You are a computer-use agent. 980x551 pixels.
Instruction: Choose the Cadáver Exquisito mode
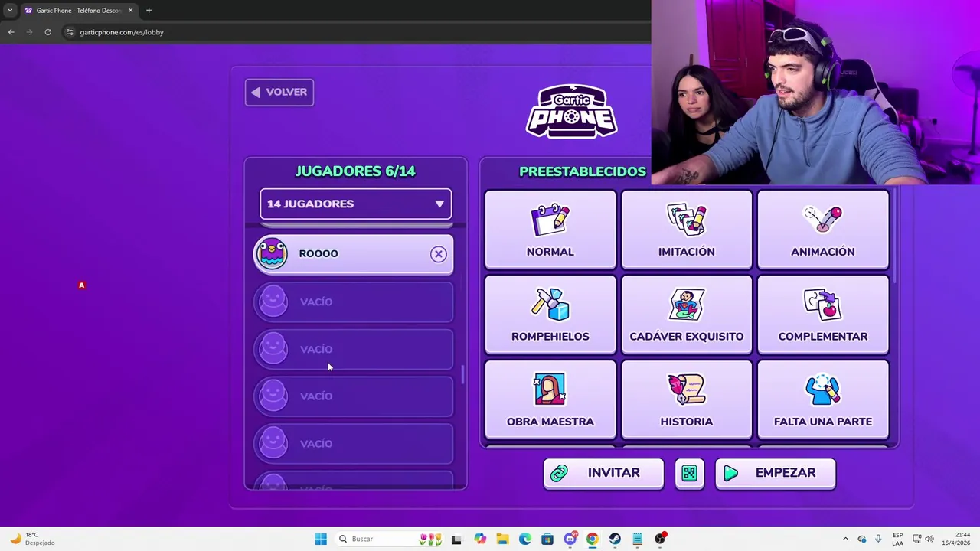686,314
